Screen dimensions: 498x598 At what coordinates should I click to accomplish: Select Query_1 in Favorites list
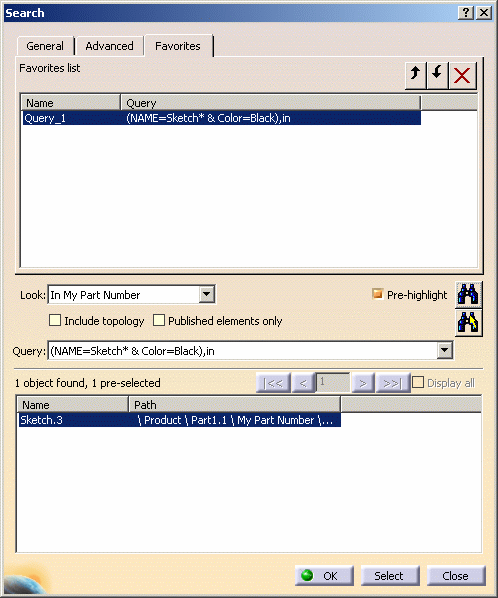pyautogui.click(x=221, y=118)
